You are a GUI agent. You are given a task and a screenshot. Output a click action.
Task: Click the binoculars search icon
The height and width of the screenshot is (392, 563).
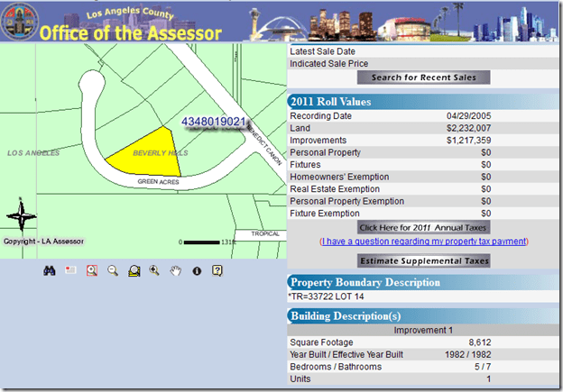(x=50, y=270)
